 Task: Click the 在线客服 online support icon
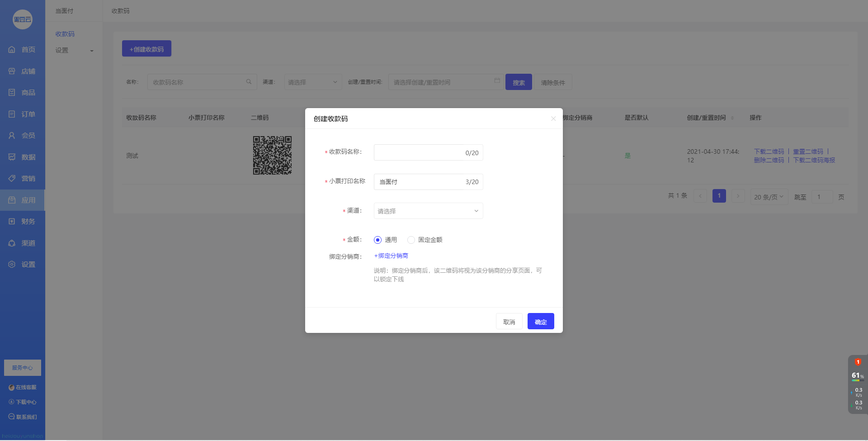click(x=12, y=388)
